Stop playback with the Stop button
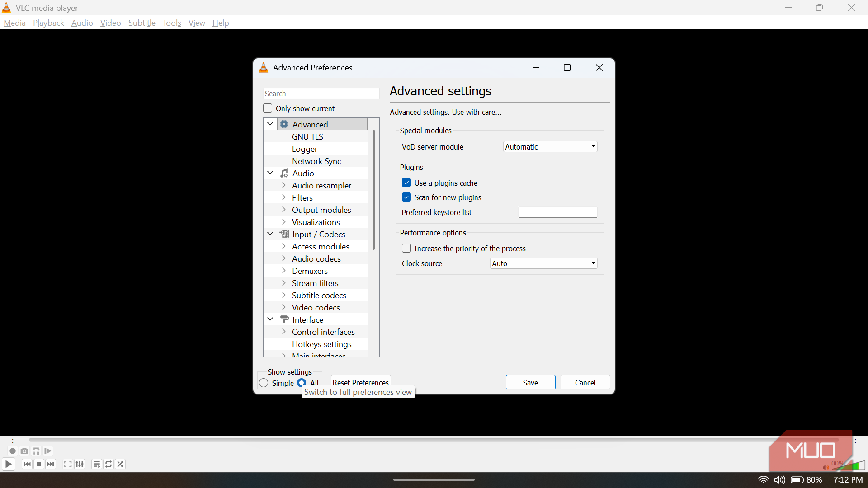The width and height of the screenshot is (868, 488). pos(39,464)
